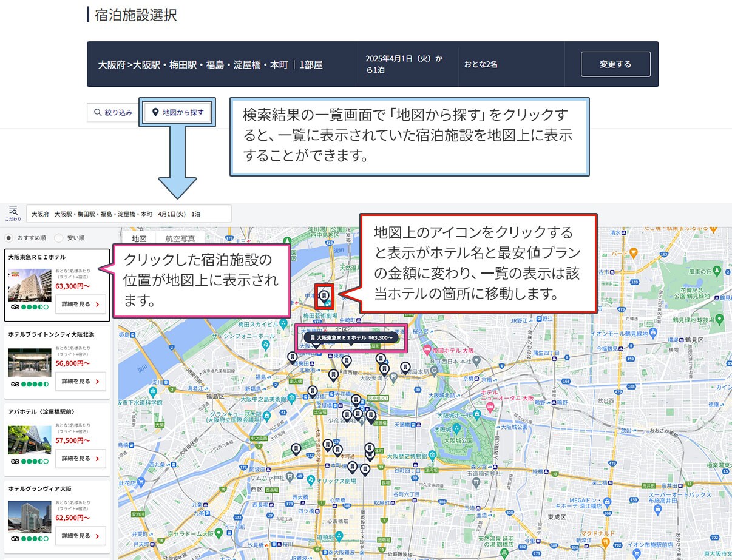
Task: Click the ホテルブライトンシティ大阪北浜 thumbnail image
Action: (29, 363)
